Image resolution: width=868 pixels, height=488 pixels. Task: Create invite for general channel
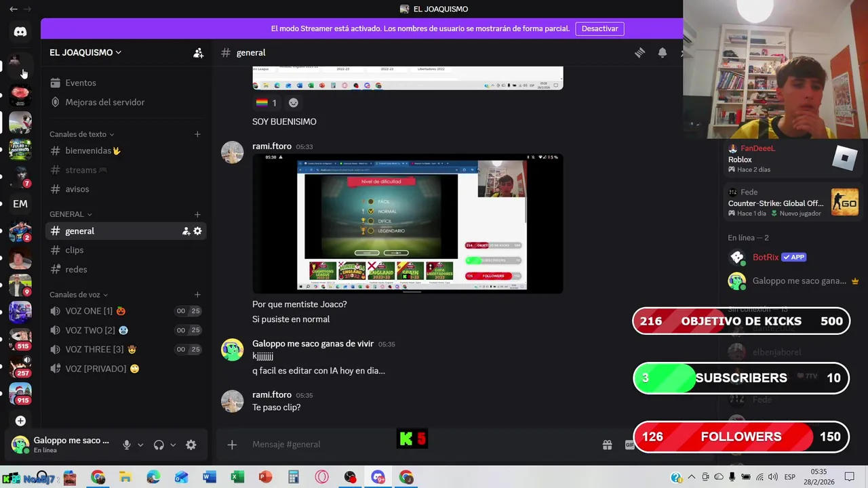186,231
